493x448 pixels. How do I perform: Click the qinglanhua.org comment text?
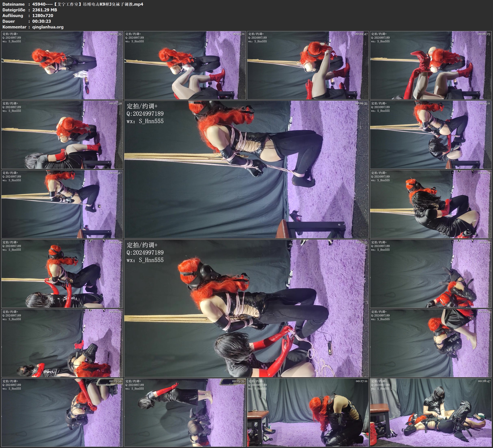48,27
